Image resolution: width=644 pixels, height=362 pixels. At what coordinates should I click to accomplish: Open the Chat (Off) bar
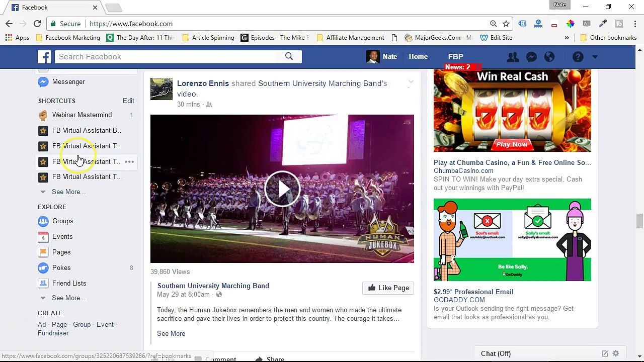[536, 353]
